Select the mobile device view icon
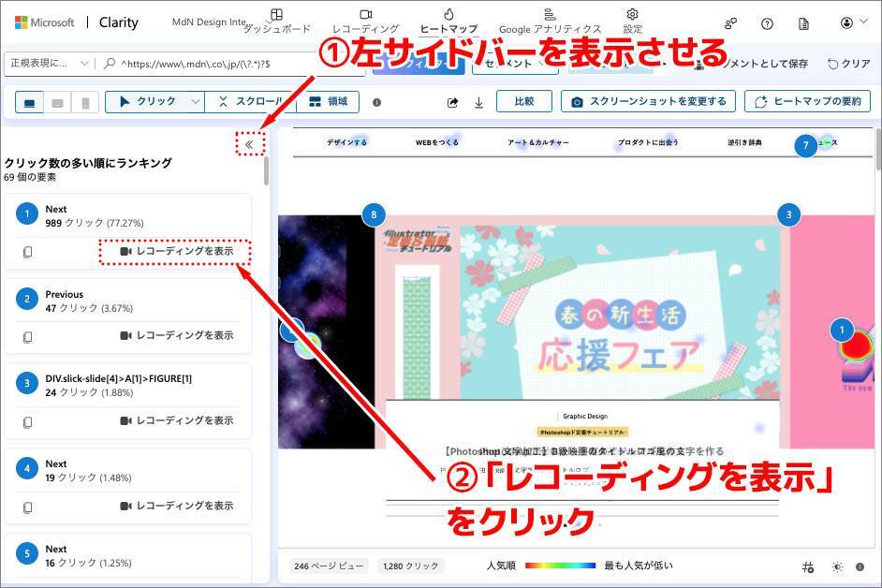 (85, 103)
